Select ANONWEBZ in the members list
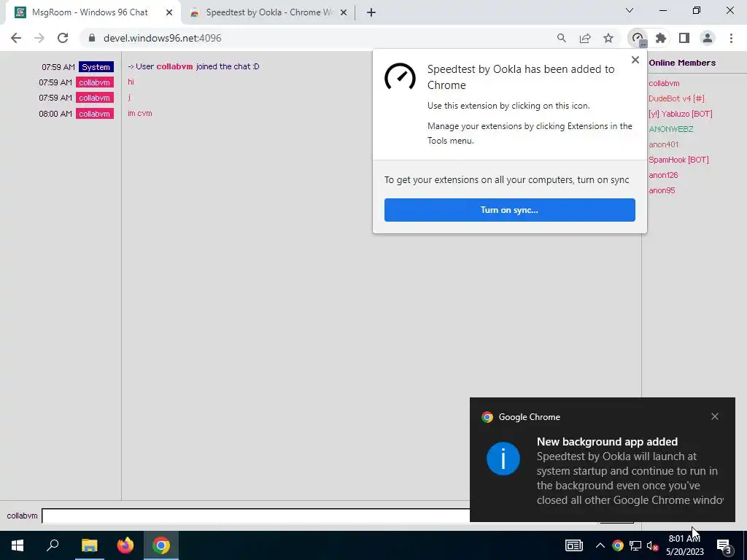Image resolution: width=747 pixels, height=560 pixels. point(671,129)
